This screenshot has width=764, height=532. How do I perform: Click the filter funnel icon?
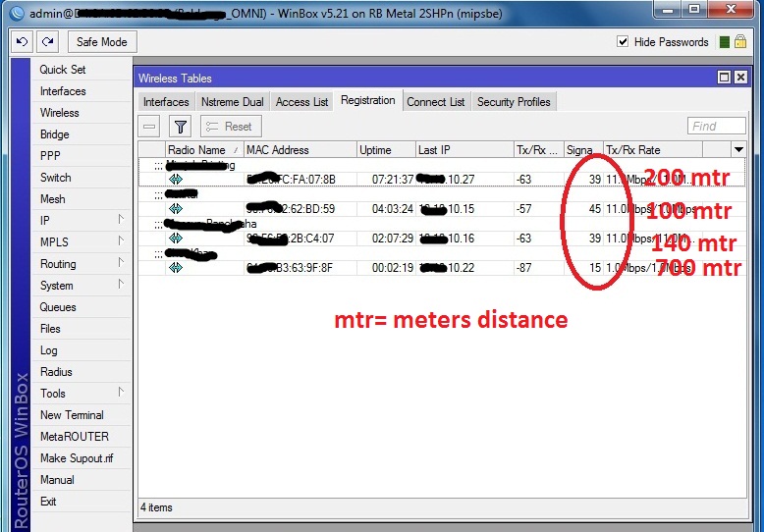pos(181,127)
